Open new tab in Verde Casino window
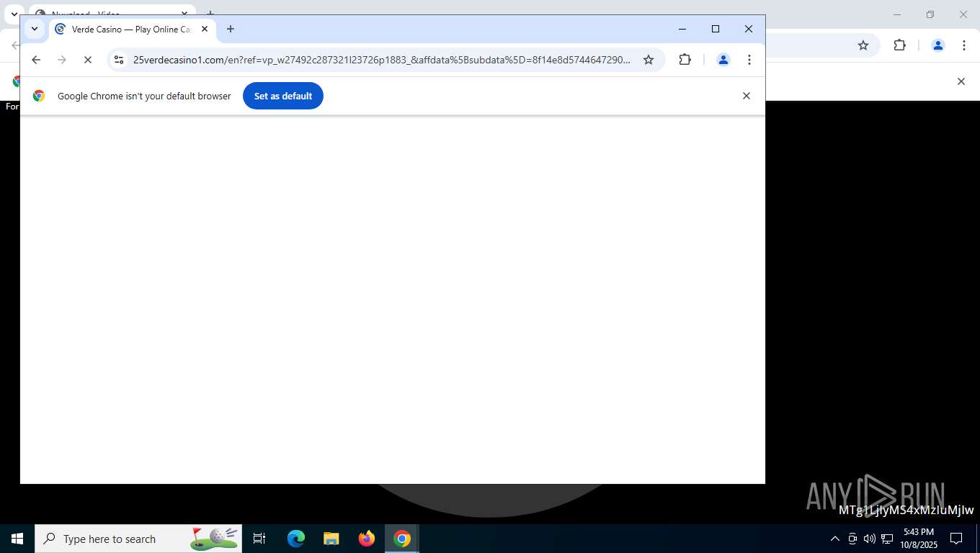Viewport: 980px width, 553px height. pyautogui.click(x=231, y=29)
